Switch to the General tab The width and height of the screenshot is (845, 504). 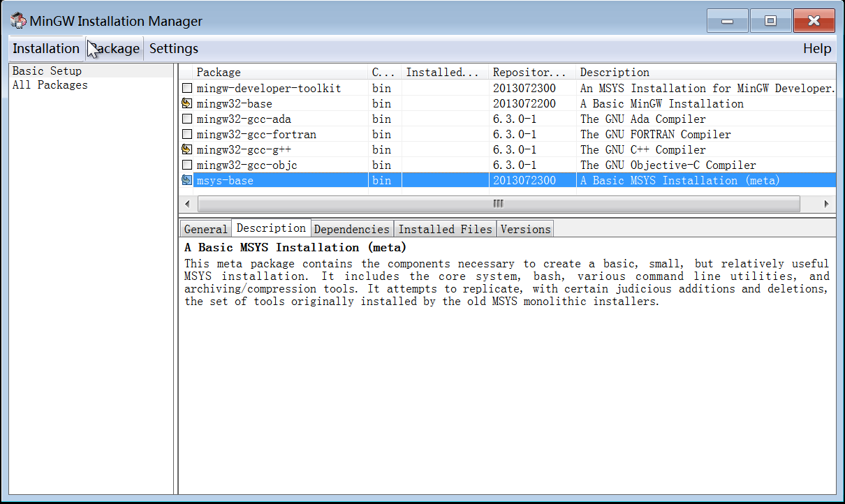[x=205, y=229]
